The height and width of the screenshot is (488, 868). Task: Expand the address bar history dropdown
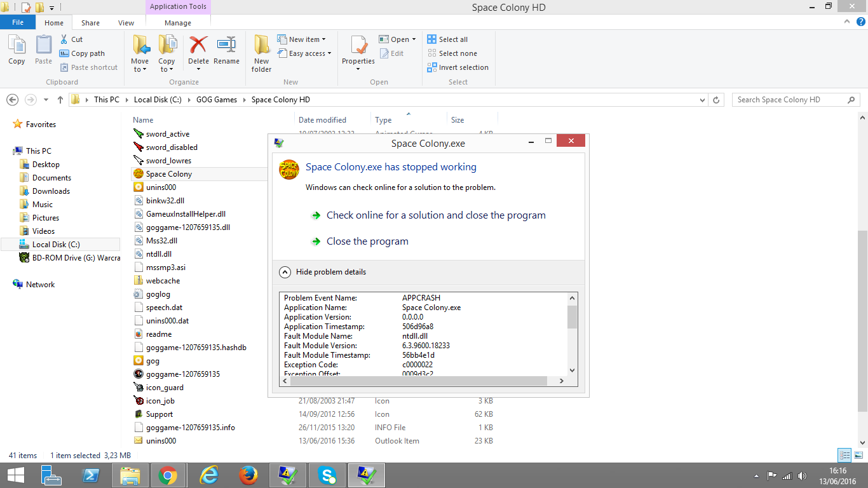tap(702, 100)
